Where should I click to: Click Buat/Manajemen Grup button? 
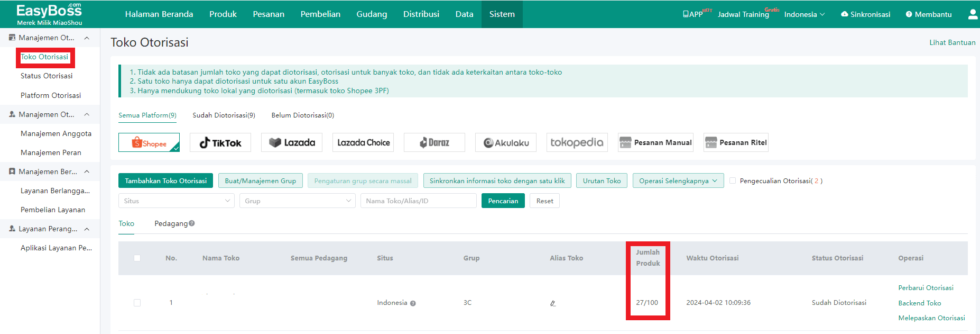coord(261,180)
